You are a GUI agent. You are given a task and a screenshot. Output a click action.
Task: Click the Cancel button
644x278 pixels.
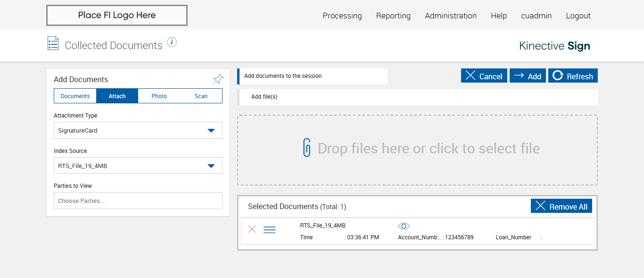(x=484, y=76)
